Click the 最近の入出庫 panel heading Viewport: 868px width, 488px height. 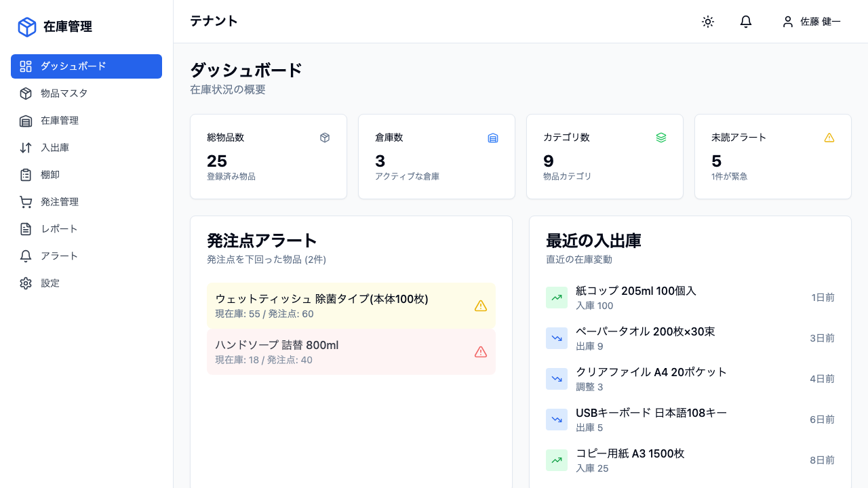(593, 241)
